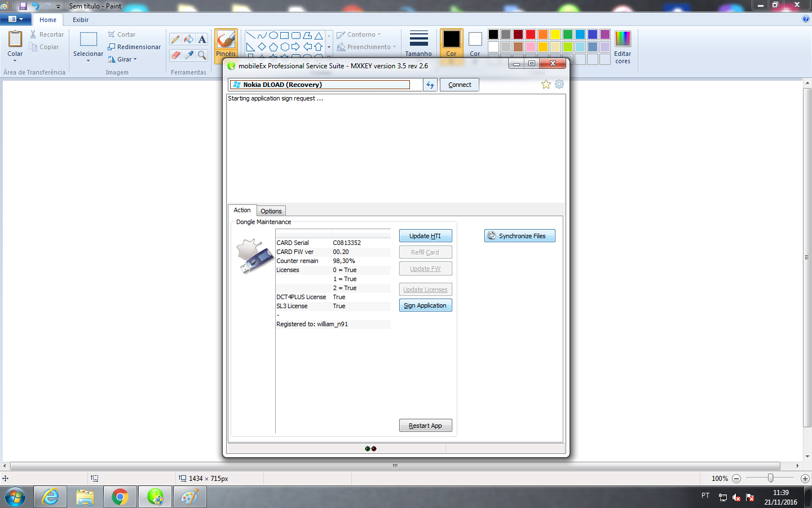Click the Colar clipboard icon

click(x=15, y=40)
